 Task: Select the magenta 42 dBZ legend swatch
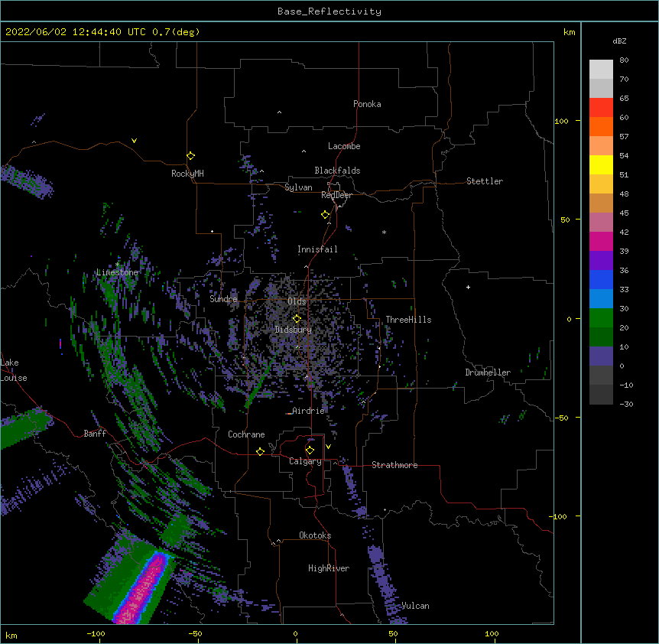click(x=601, y=241)
